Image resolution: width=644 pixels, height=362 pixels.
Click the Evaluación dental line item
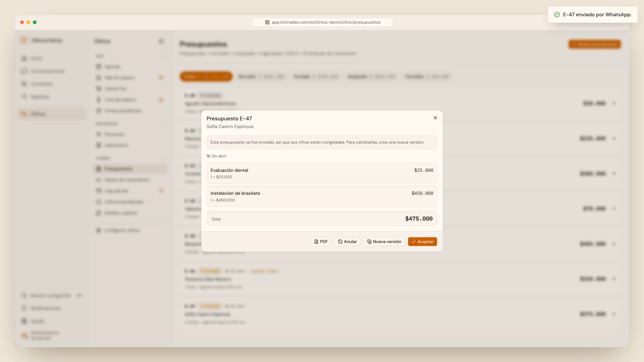click(322, 173)
